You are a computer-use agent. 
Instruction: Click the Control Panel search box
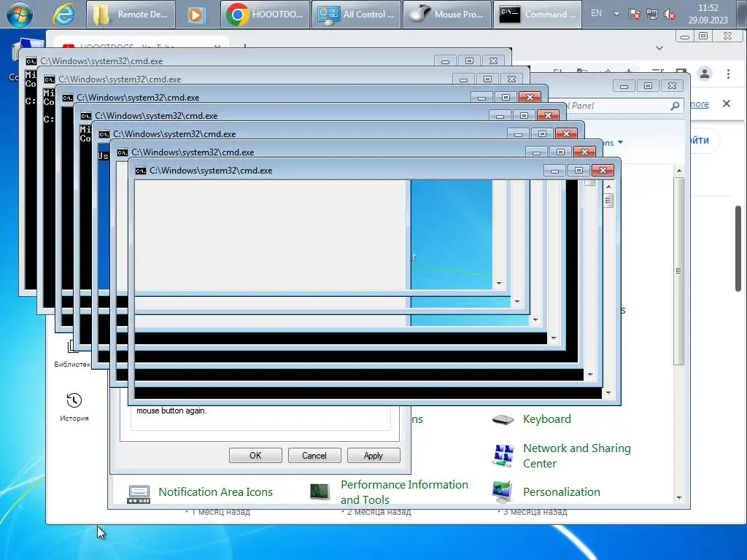(x=624, y=106)
